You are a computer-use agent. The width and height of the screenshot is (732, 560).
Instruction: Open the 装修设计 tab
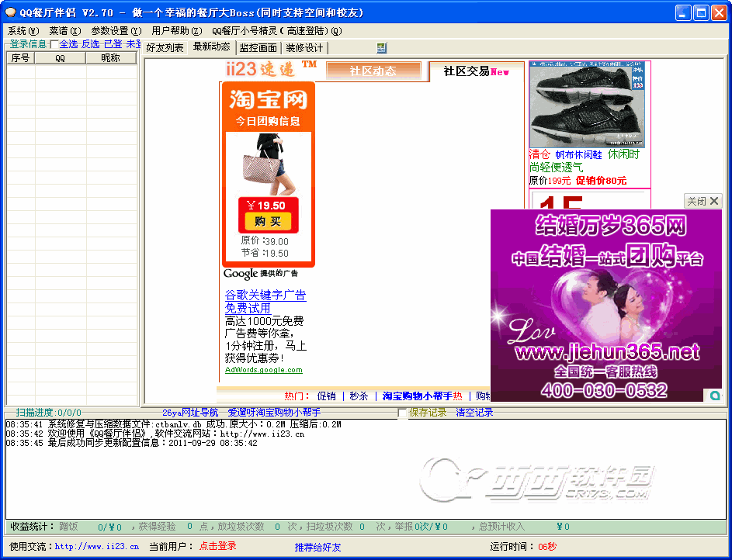[x=304, y=48]
